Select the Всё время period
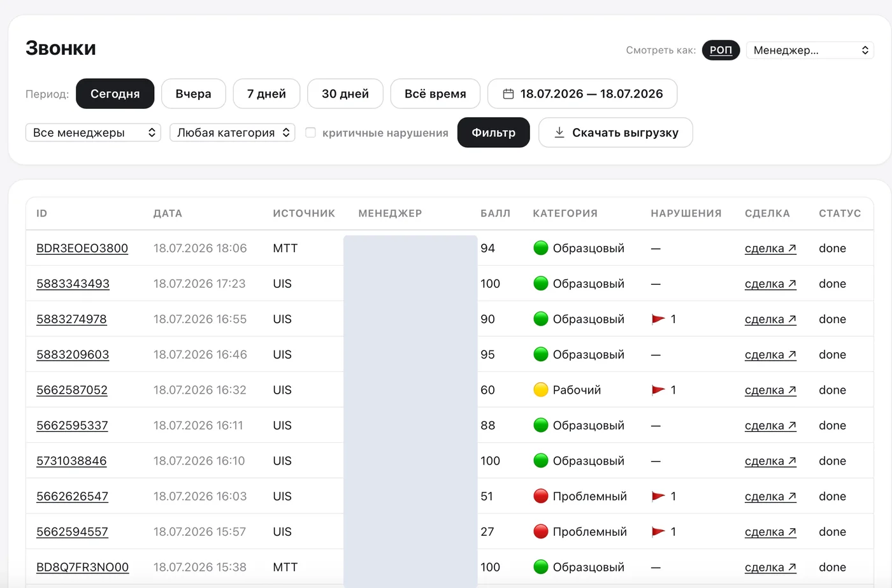Screen dimensions: 892x588 click(x=435, y=94)
